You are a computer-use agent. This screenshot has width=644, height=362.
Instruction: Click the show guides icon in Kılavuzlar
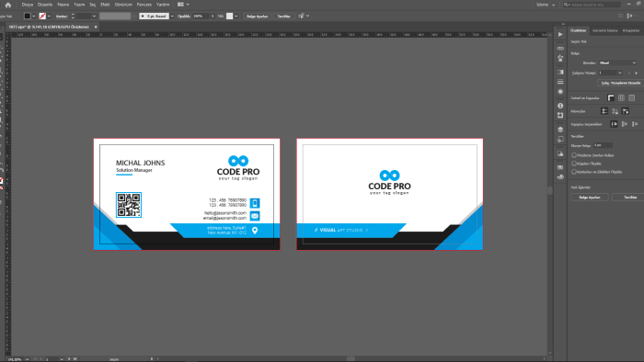click(x=604, y=111)
